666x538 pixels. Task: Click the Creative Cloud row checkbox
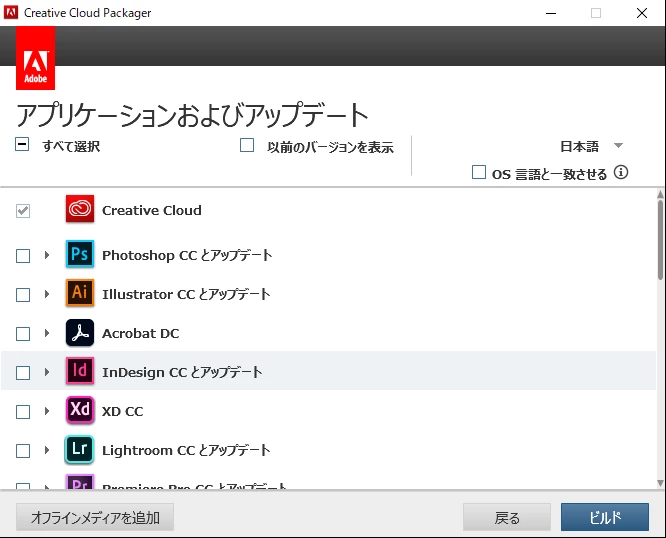[x=23, y=211]
